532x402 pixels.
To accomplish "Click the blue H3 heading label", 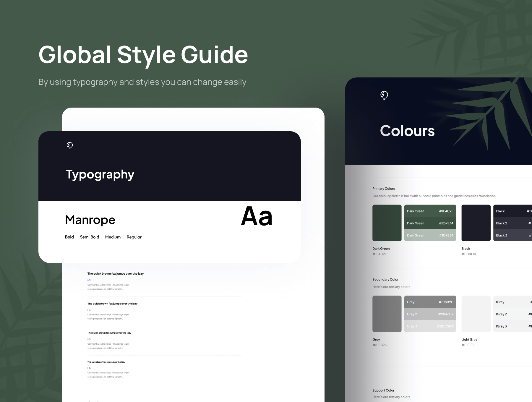I will pos(89,280).
